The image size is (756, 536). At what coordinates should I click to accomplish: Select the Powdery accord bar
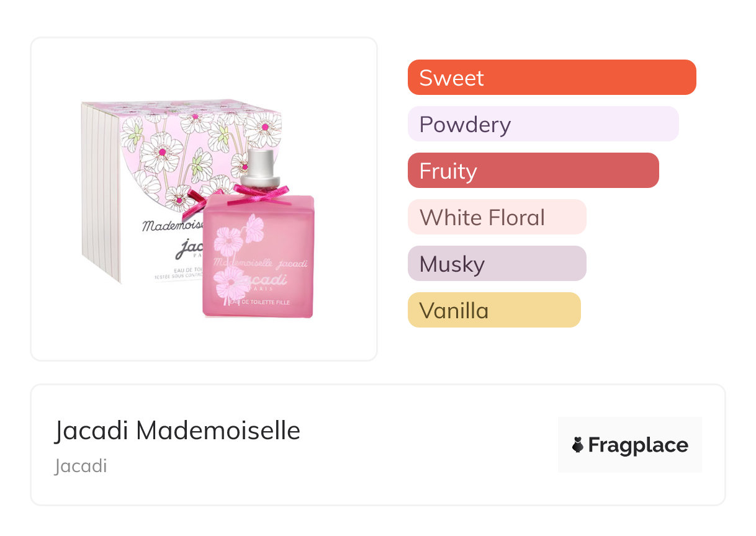point(542,124)
